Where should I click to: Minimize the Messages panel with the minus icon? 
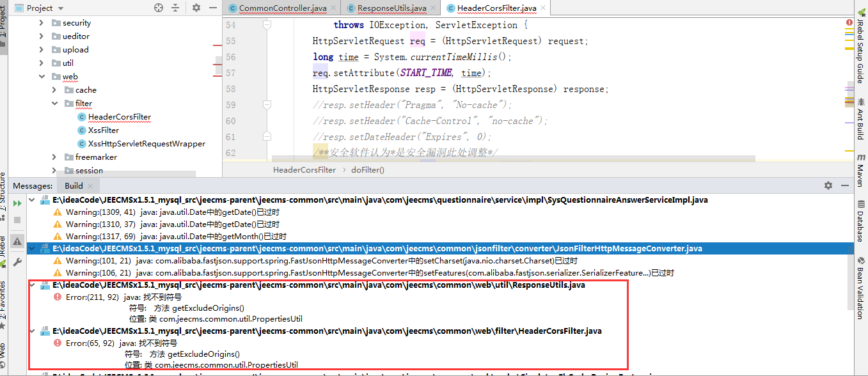click(844, 185)
